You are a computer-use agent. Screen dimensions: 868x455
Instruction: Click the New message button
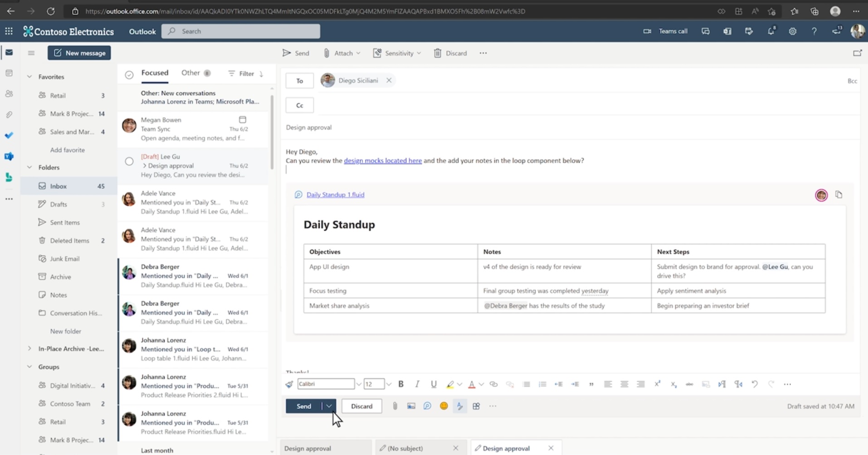(79, 53)
